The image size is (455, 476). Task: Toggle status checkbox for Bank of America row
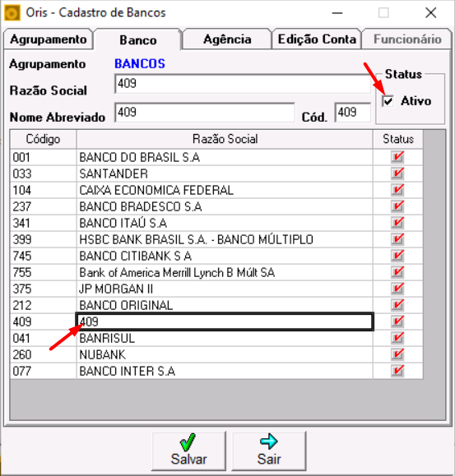click(x=397, y=272)
